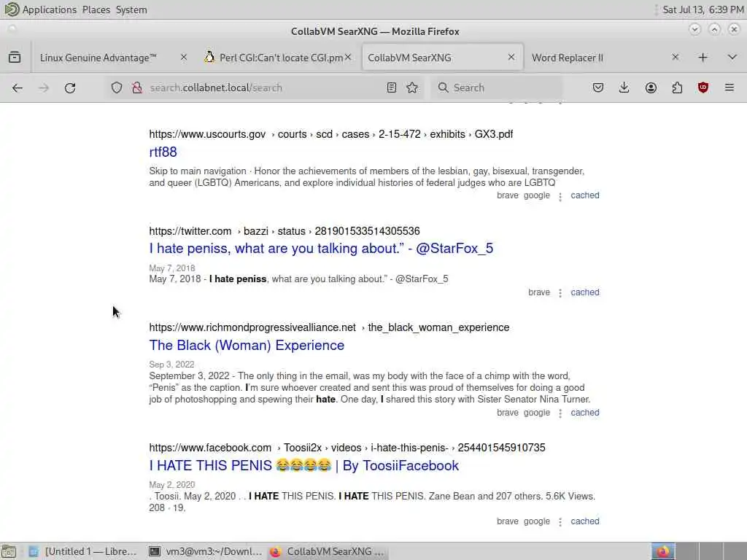The width and height of the screenshot is (747, 560).
Task: Open the uBlock Origin shield icon
Action: pos(703,87)
